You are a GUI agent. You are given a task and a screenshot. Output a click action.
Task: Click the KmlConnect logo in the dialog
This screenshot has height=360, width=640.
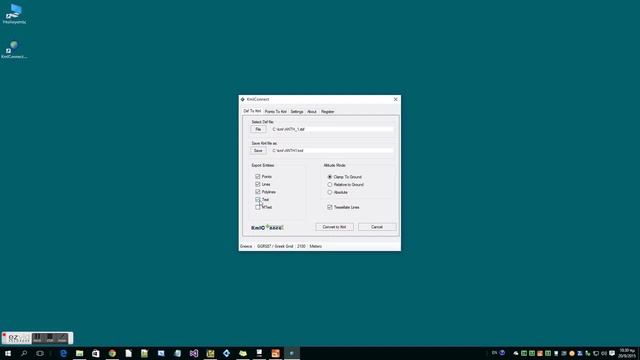pyautogui.click(x=267, y=227)
